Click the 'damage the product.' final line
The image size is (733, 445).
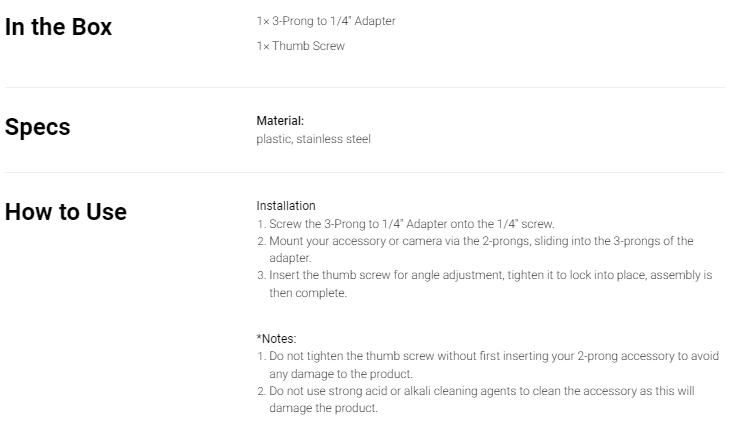(323, 408)
